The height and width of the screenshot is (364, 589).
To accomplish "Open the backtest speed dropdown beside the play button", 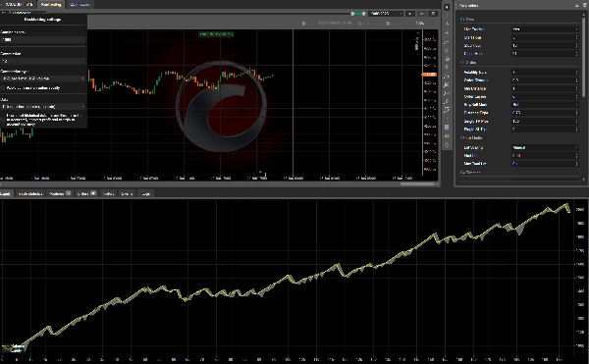I will point(386,14).
